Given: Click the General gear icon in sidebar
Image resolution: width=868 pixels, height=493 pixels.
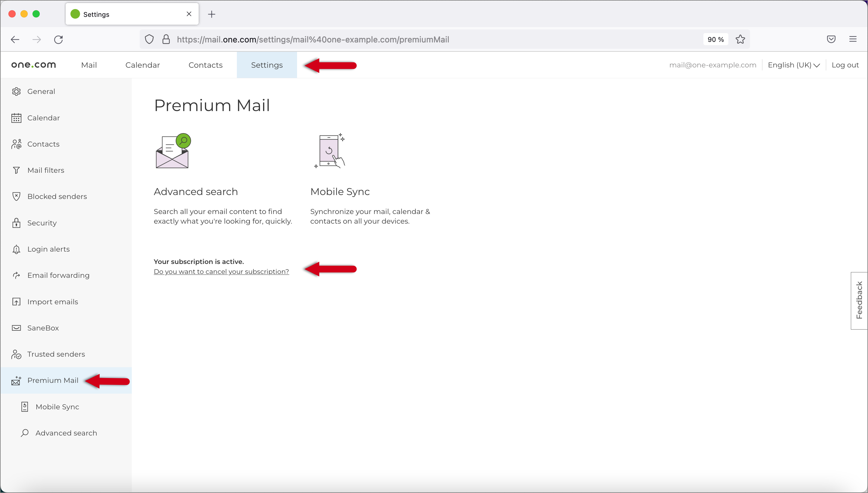Looking at the screenshot, I should point(16,91).
